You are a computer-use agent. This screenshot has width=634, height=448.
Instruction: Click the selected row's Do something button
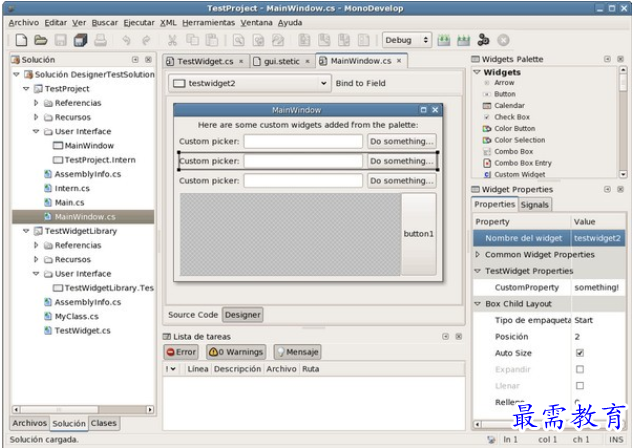tap(402, 161)
